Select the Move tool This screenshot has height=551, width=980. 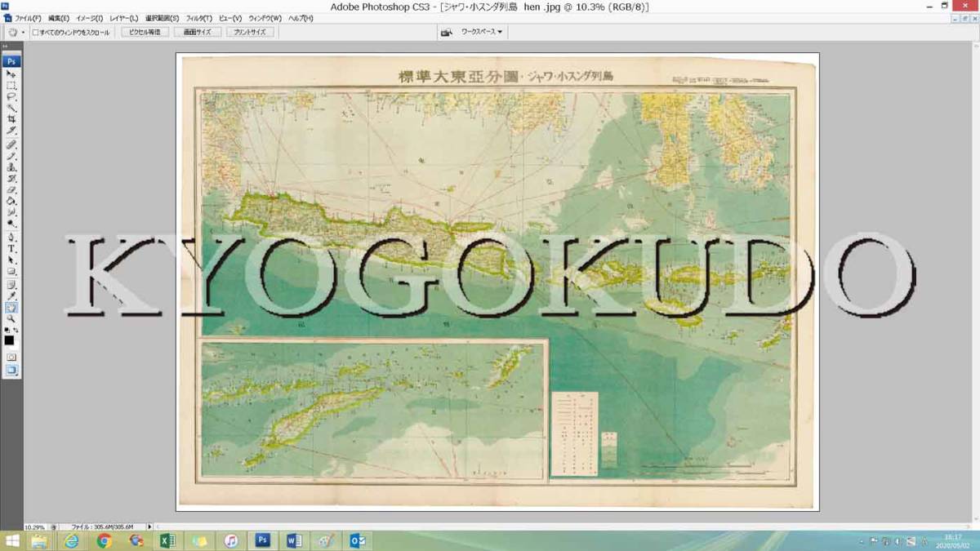pos(11,74)
